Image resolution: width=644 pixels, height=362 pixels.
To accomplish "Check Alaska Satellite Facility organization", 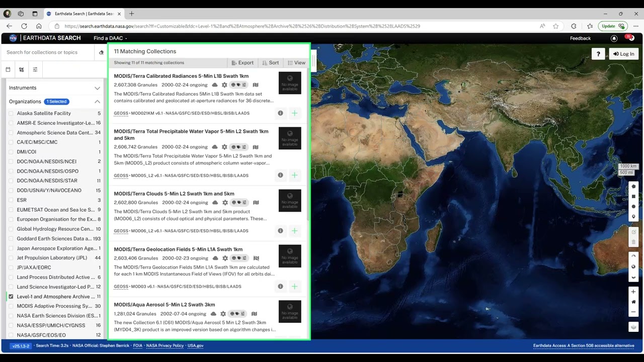I will [x=11, y=114].
